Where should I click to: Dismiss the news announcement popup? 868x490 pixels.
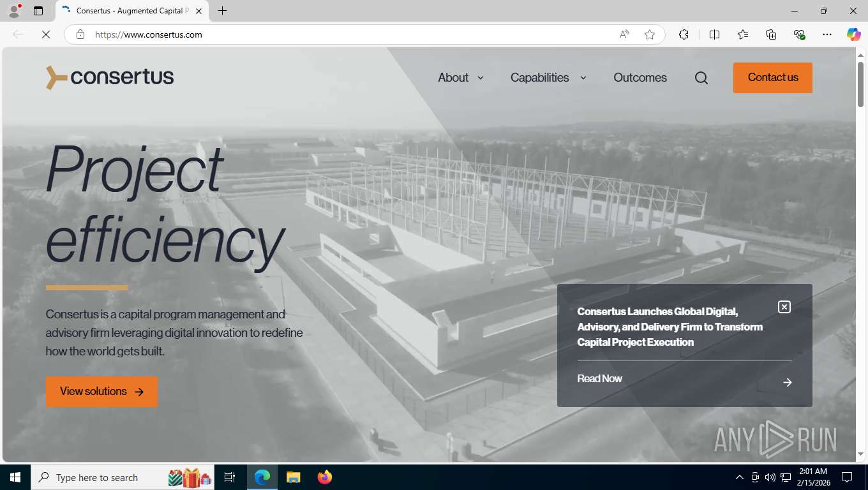coord(784,307)
